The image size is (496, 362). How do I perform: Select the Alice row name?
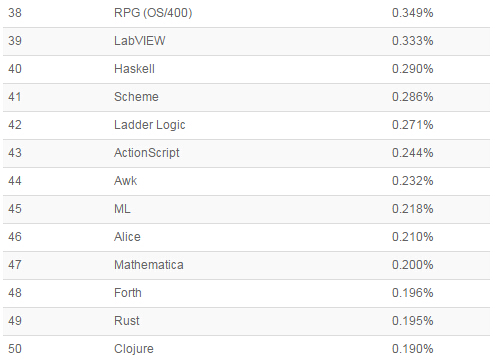pos(127,237)
